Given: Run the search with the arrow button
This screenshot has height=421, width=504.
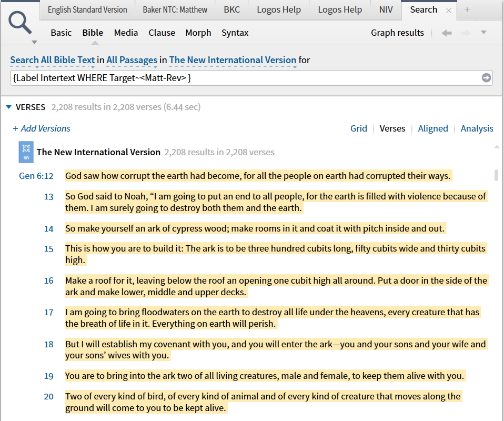Looking at the screenshot, I should [x=486, y=78].
